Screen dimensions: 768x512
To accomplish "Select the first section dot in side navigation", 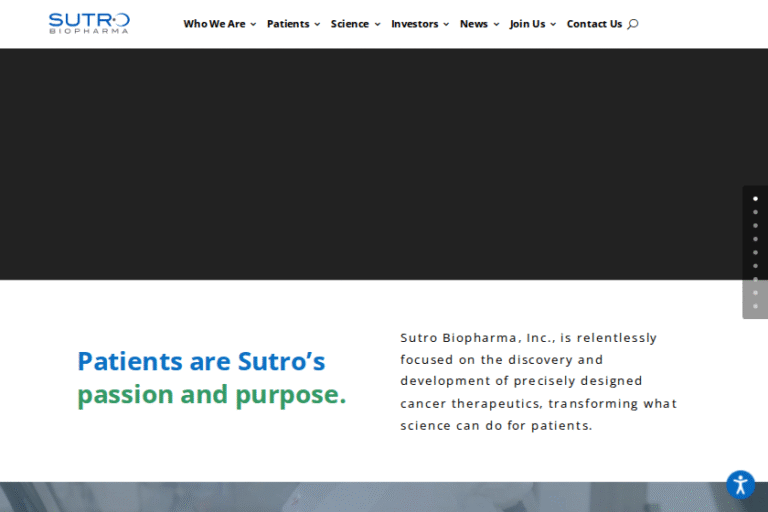I will point(755,198).
